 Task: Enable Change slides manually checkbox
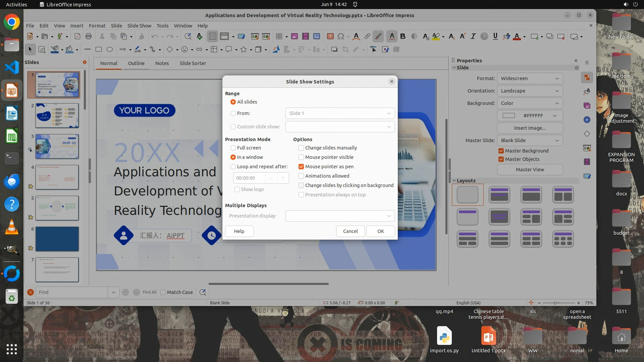point(301,148)
